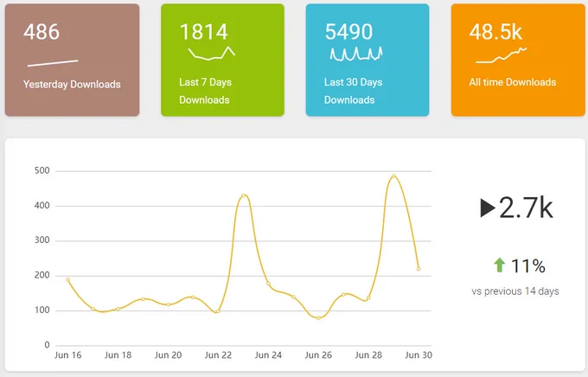The height and width of the screenshot is (377, 588).
Task: Select the Jun 26 lowest data point
Action: pos(318,318)
